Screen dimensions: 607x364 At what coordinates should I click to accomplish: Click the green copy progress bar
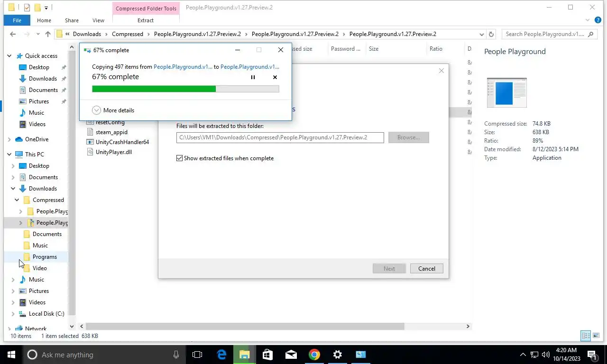[x=185, y=89]
